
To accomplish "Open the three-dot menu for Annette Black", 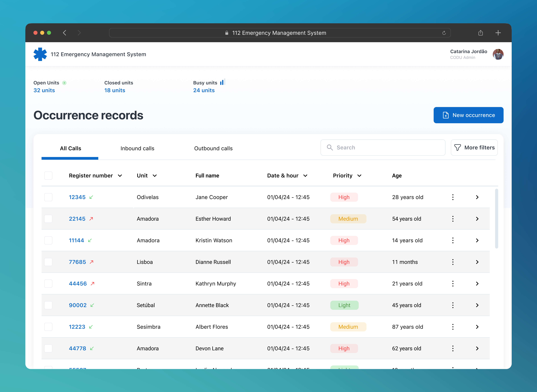I will point(453,305).
